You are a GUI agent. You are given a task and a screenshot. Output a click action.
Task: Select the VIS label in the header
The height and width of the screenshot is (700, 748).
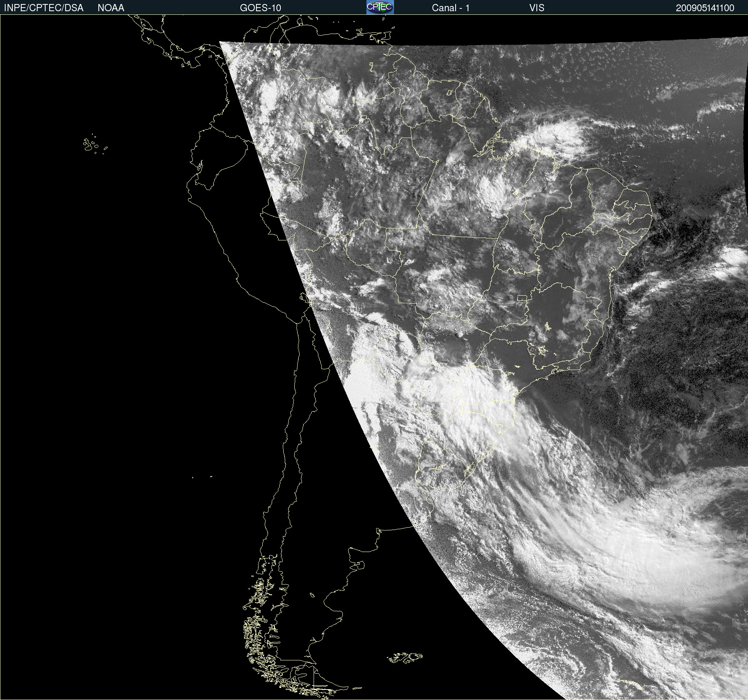click(x=537, y=8)
